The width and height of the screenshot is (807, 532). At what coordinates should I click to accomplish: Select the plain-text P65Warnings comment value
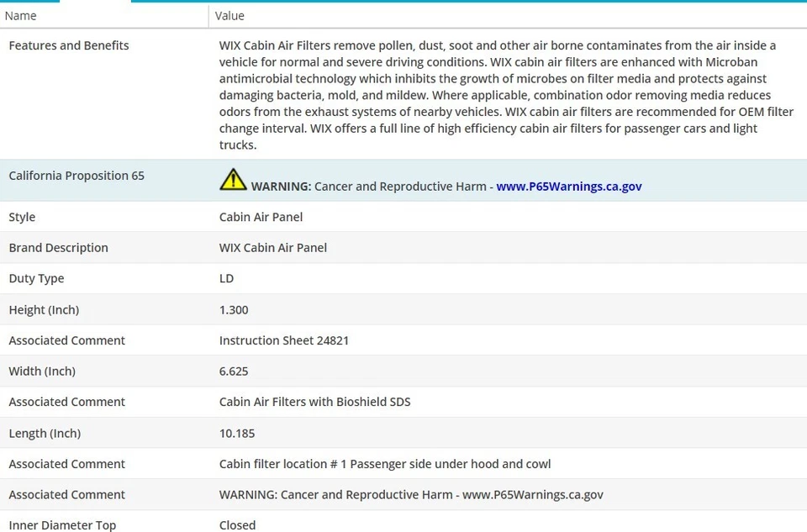click(411, 494)
